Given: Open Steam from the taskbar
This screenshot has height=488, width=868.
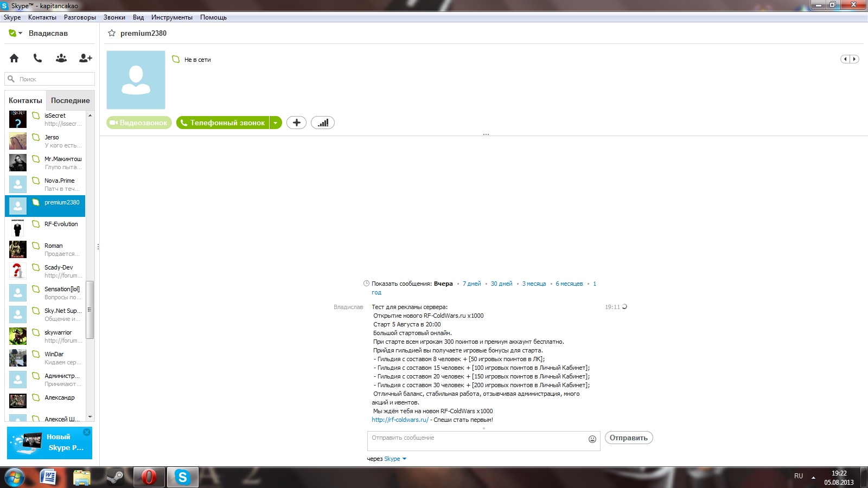Looking at the screenshot, I should tap(115, 477).
